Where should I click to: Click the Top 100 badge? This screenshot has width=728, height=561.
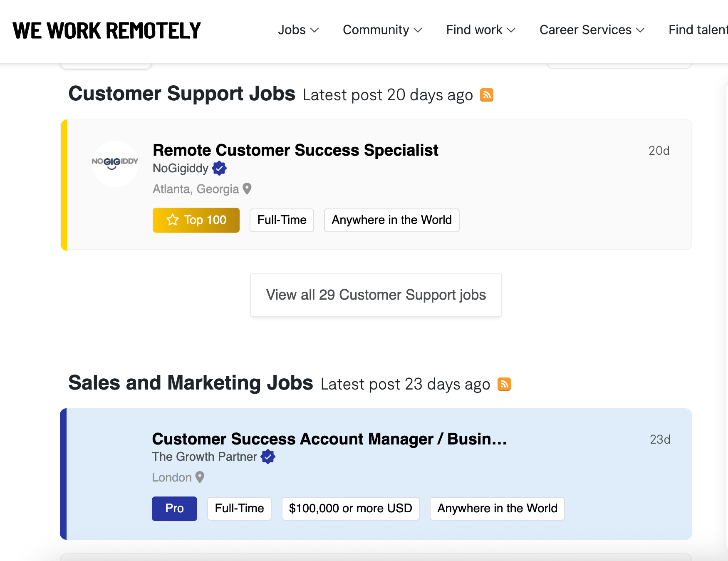click(x=196, y=220)
